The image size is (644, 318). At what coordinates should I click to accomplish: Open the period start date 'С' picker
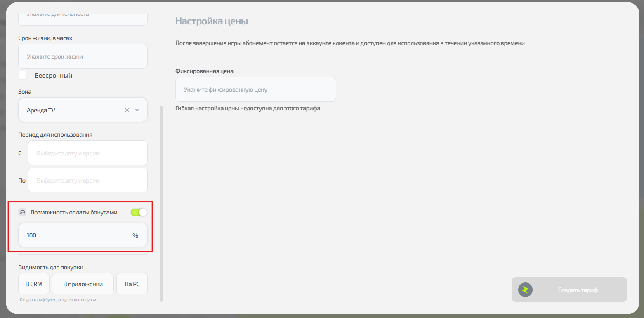(x=87, y=153)
